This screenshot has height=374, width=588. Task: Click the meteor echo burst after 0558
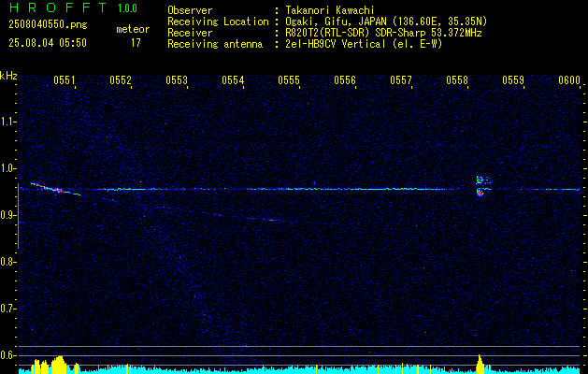coord(483,186)
